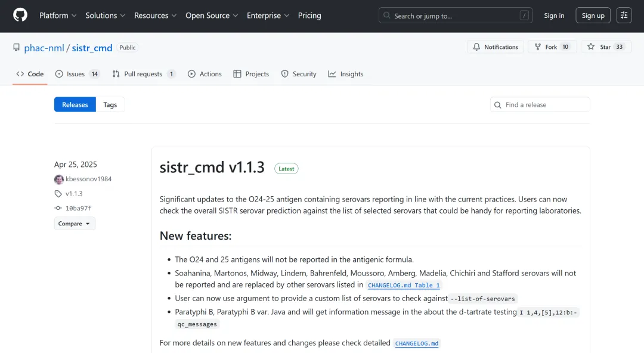644x353 pixels.
Task: Select the Tags toggle button
Action: pos(110,105)
